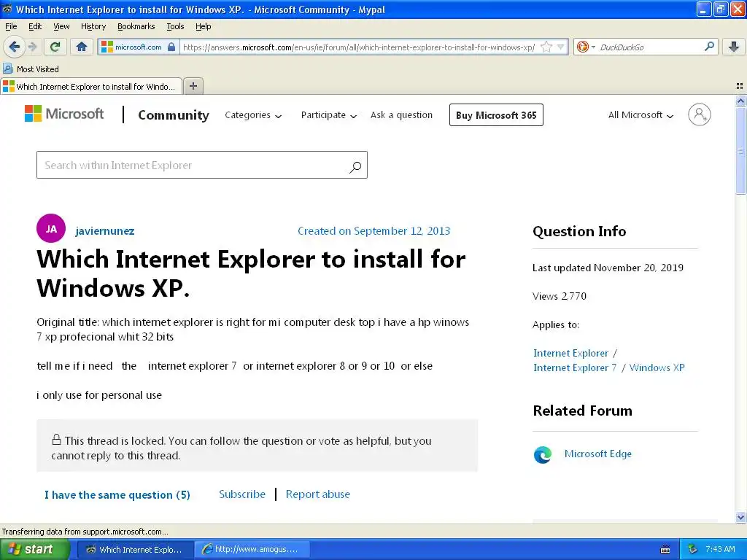Screen dimensions: 747x560
Task: Click the Mypal title bar app icon
Action: pyautogui.click(x=7, y=9)
